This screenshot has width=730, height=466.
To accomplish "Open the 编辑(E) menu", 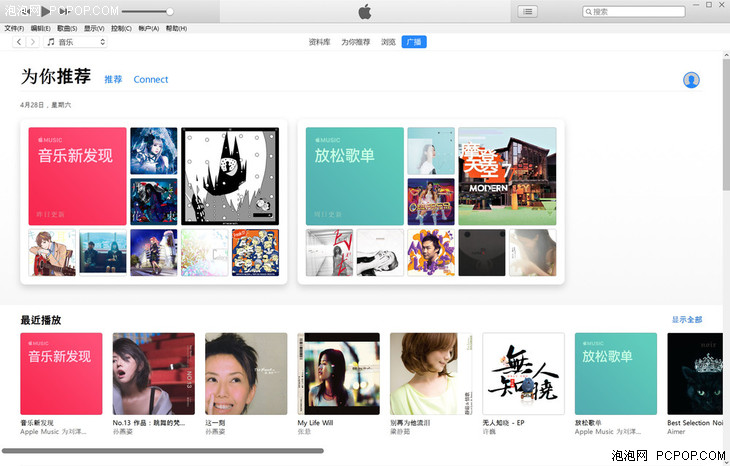I will coord(41,28).
